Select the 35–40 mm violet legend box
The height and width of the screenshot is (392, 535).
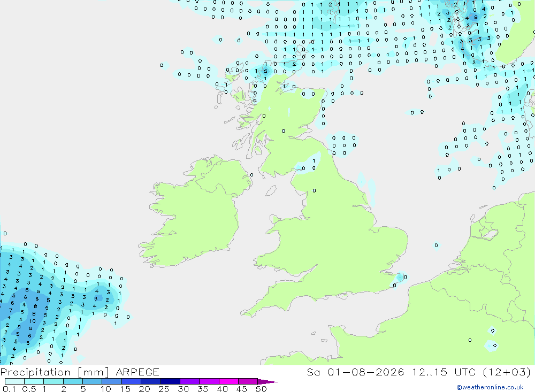coord(209,381)
